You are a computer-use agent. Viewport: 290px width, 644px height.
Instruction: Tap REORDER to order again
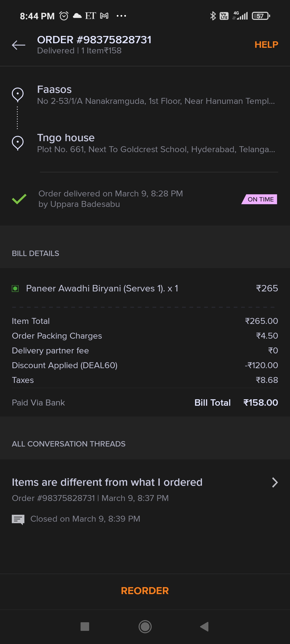point(145,591)
